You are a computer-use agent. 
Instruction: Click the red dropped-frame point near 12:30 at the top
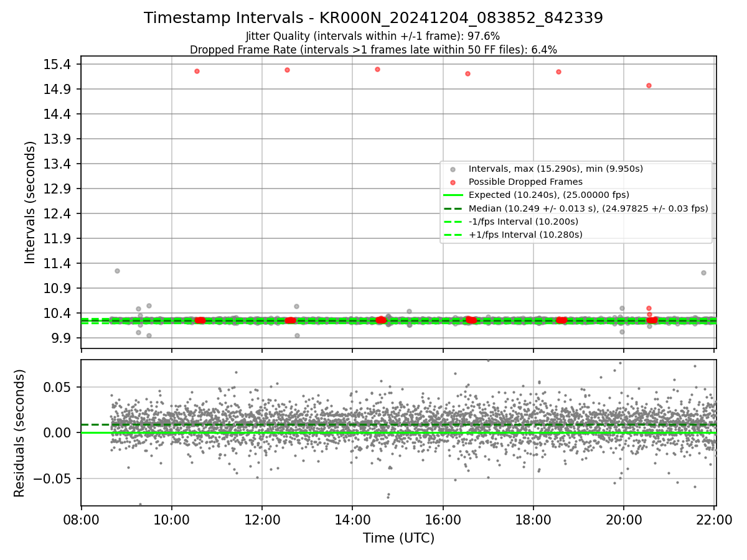click(x=287, y=70)
